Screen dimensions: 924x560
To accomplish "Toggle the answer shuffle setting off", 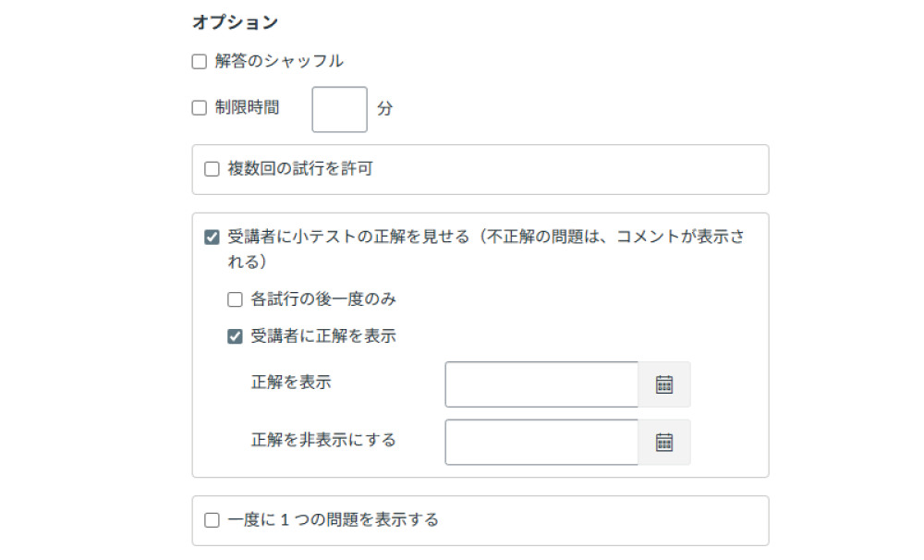I will pos(197,60).
